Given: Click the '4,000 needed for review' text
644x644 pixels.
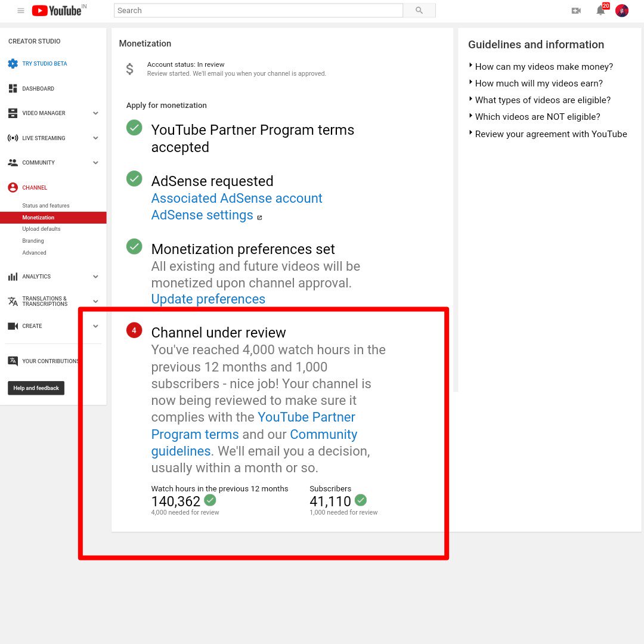Looking at the screenshot, I should [x=185, y=512].
